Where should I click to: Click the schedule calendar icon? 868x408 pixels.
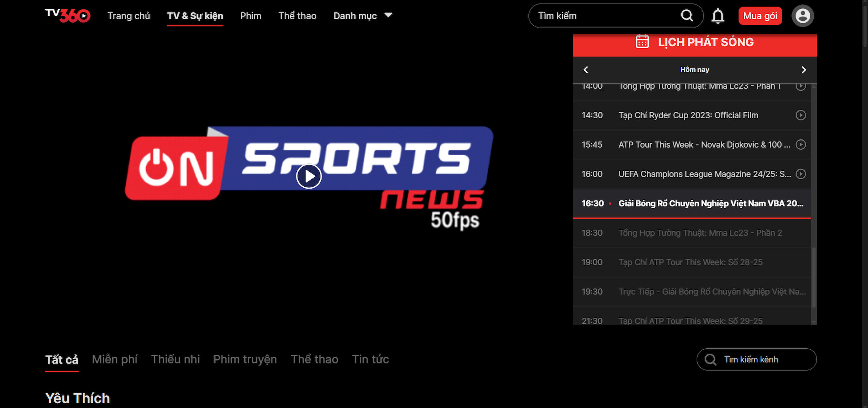tap(642, 42)
